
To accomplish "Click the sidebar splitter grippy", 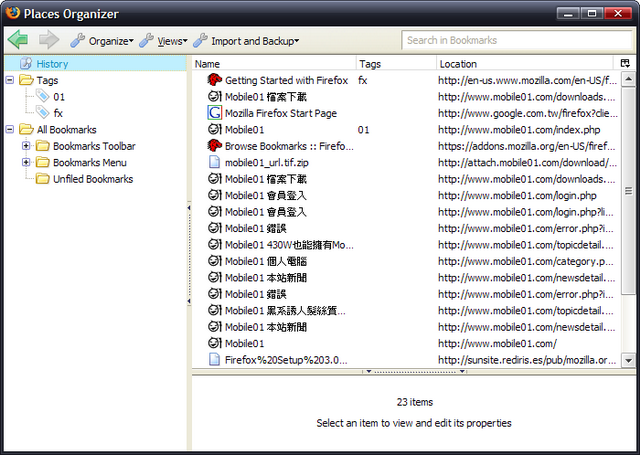I will tap(189, 255).
